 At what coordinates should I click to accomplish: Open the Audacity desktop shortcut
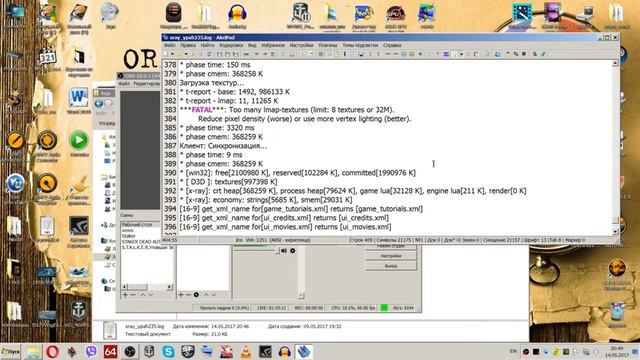[237, 16]
